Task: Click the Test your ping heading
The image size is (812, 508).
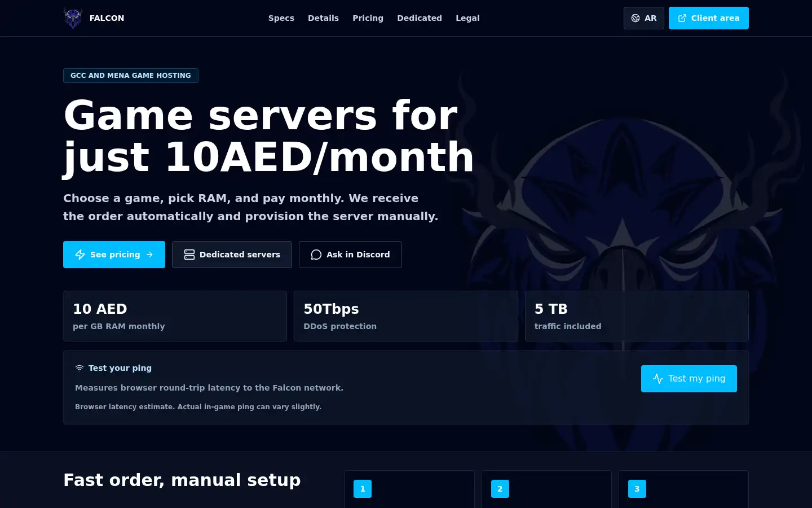Action: pyautogui.click(x=120, y=368)
